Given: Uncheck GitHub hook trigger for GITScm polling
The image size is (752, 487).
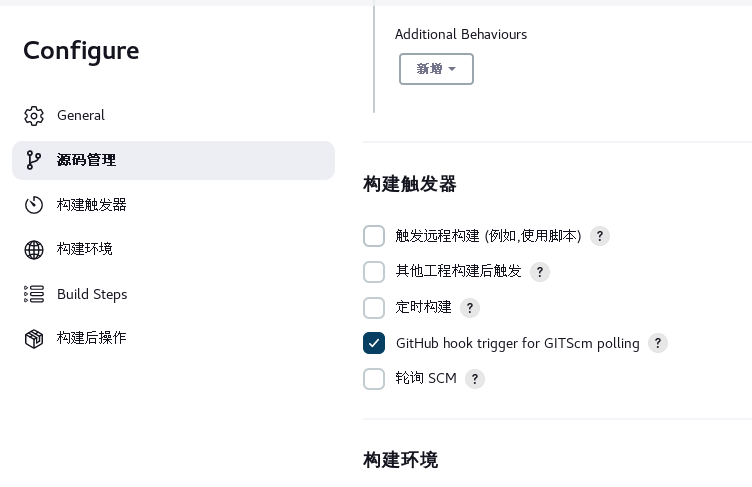Looking at the screenshot, I should coord(374,343).
